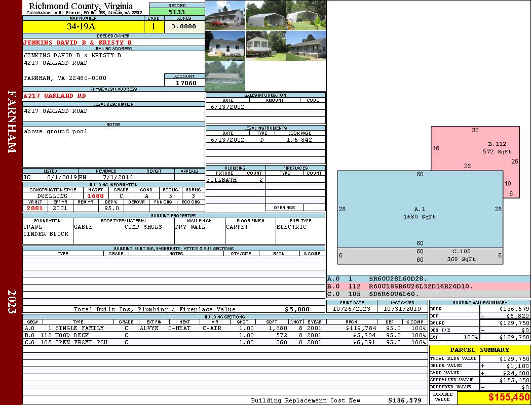The image size is (532, 405).
Task: Click the taxable value $155,450
Action: 493,397
